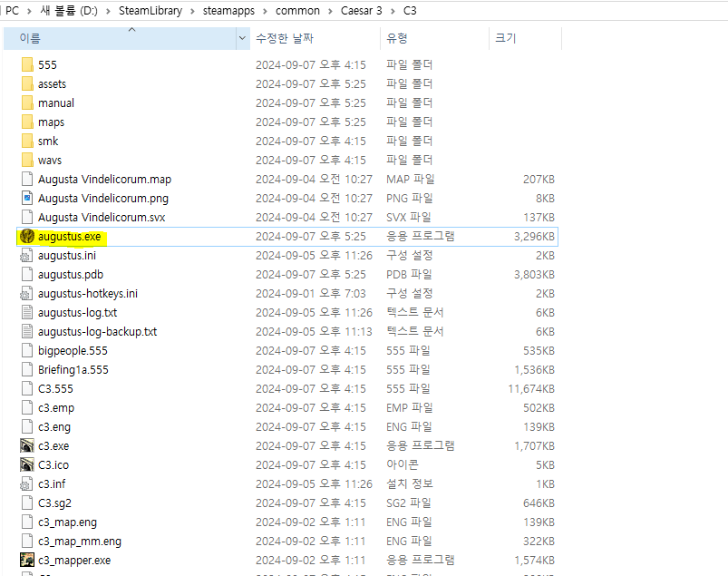Viewport: 728px width, 576px height.
Task: Click the 11,674KB size cell of C3.555
Action: (531, 388)
